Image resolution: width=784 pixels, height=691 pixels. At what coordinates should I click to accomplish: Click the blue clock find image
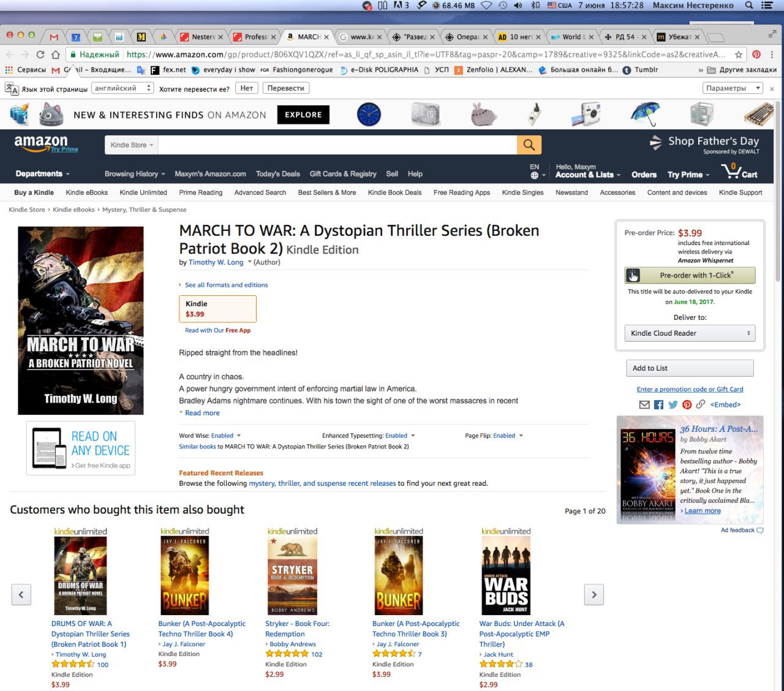tap(369, 115)
